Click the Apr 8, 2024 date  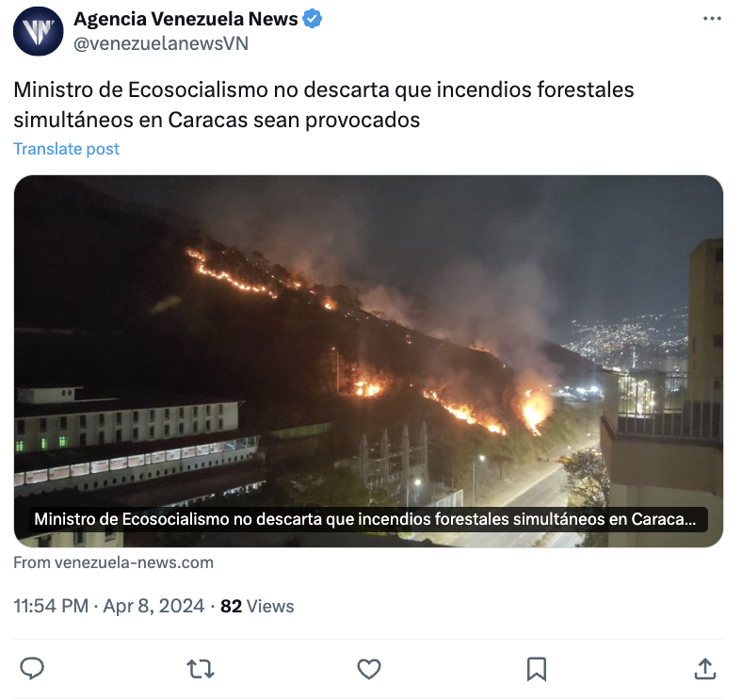click(x=153, y=606)
